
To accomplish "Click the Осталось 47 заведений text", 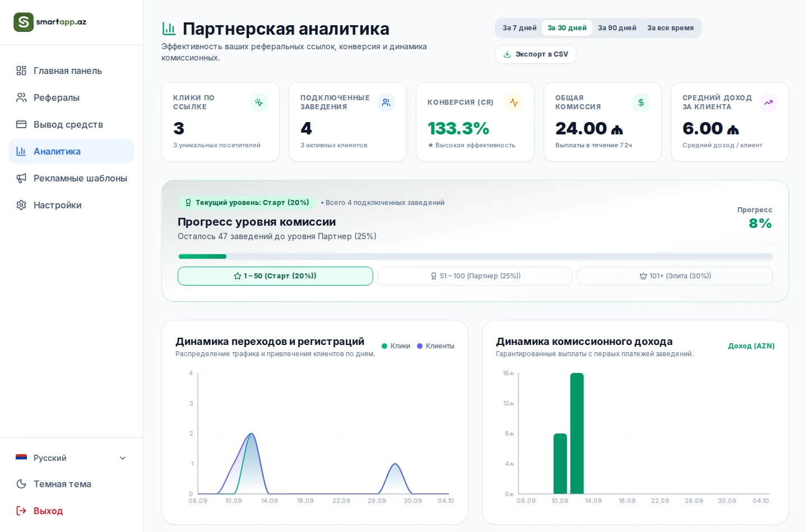I will [x=277, y=236].
